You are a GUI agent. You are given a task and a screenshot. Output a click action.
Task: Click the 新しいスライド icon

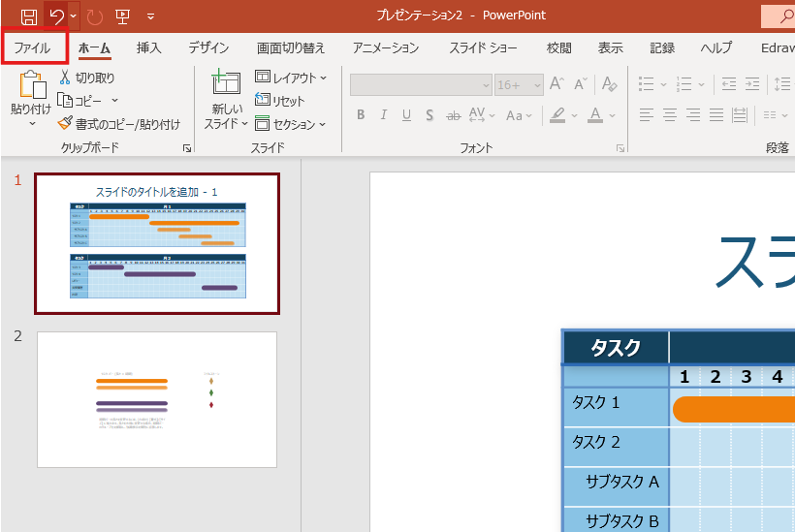(226, 82)
